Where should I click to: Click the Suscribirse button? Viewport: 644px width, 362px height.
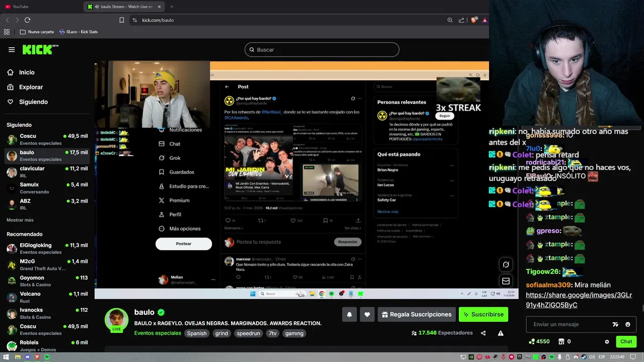pyautogui.click(x=484, y=315)
